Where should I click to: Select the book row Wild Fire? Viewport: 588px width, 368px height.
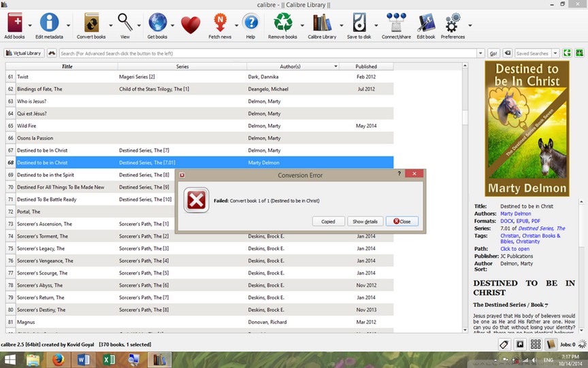coord(199,126)
